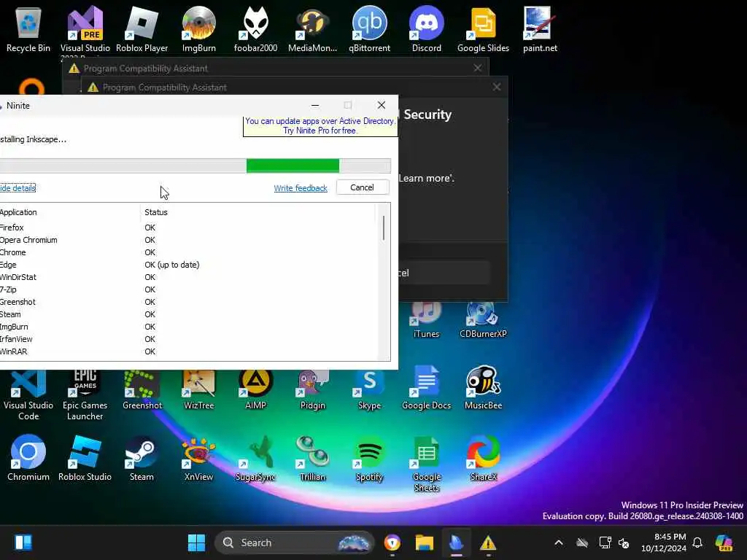
Task: Launch paint.net desktop shortcut
Action: click(540, 28)
